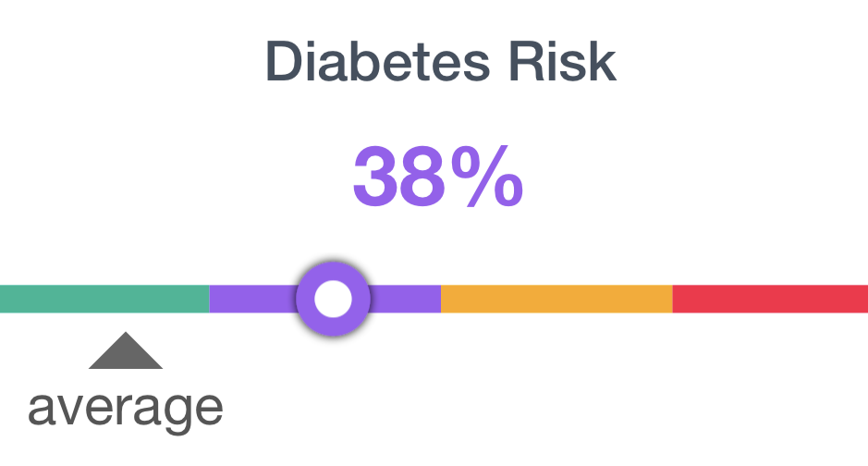
Task: Click the boundary between purple and orange segments
Action: tap(441, 299)
